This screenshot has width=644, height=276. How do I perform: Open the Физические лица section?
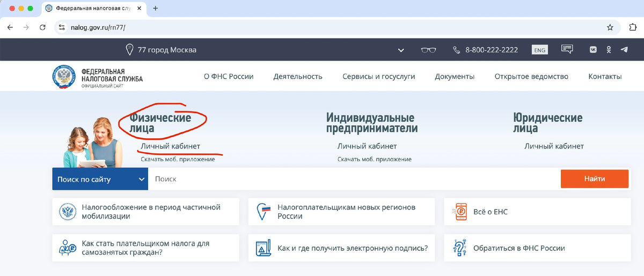(x=160, y=123)
